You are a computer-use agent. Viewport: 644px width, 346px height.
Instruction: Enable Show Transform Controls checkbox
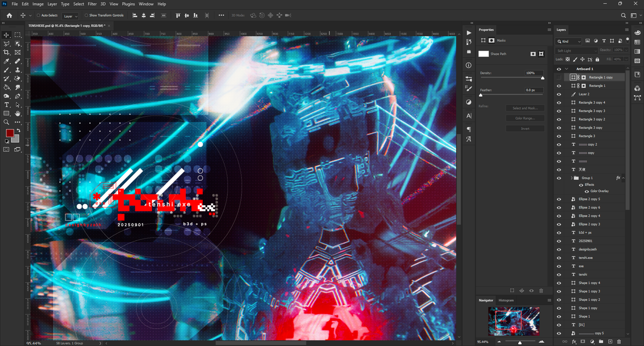point(86,16)
